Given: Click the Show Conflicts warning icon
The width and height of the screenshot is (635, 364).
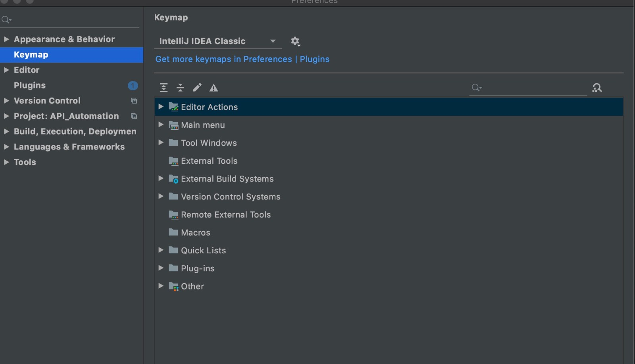Looking at the screenshot, I should pyautogui.click(x=214, y=88).
